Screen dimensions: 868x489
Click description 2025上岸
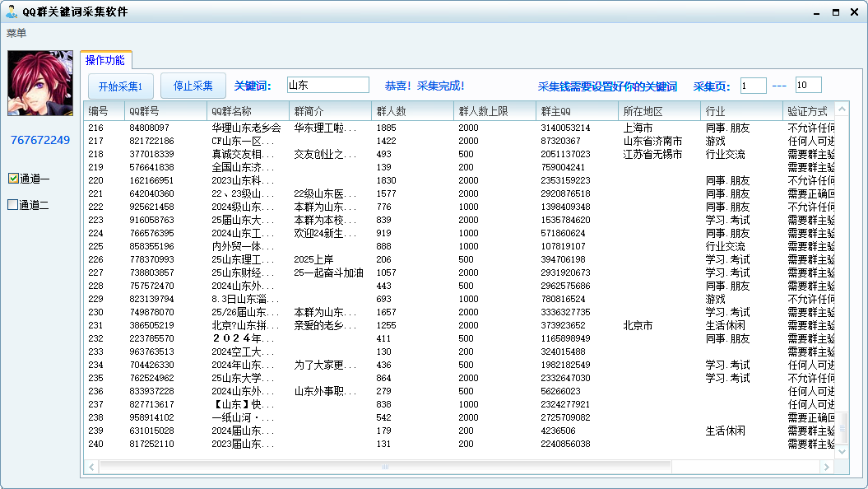313,259
